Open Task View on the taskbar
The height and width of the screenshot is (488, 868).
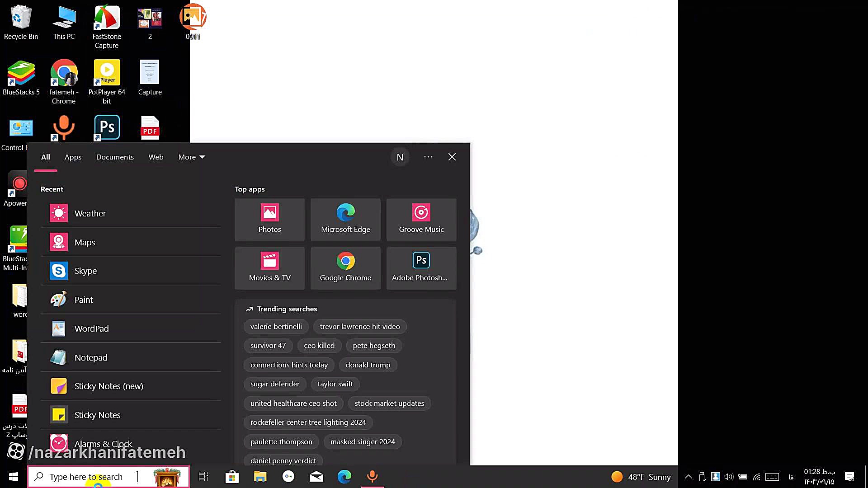point(203,476)
